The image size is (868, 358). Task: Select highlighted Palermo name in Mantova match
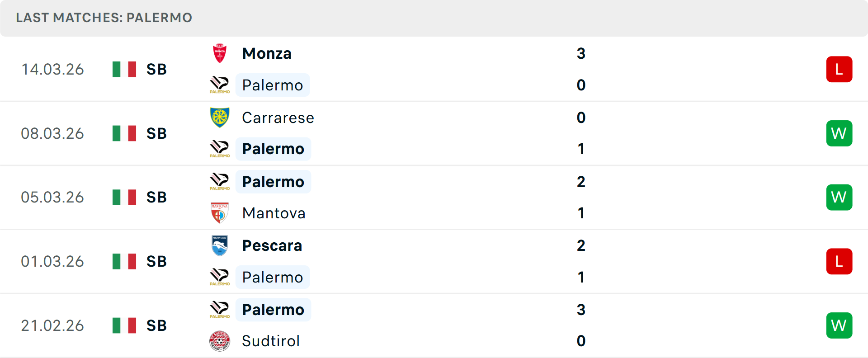click(273, 182)
